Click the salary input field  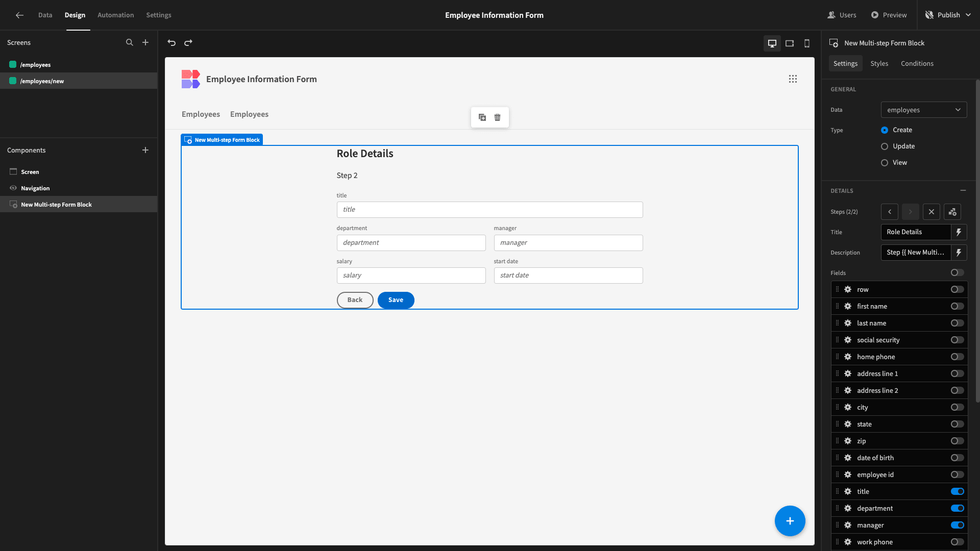click(411, 275)
